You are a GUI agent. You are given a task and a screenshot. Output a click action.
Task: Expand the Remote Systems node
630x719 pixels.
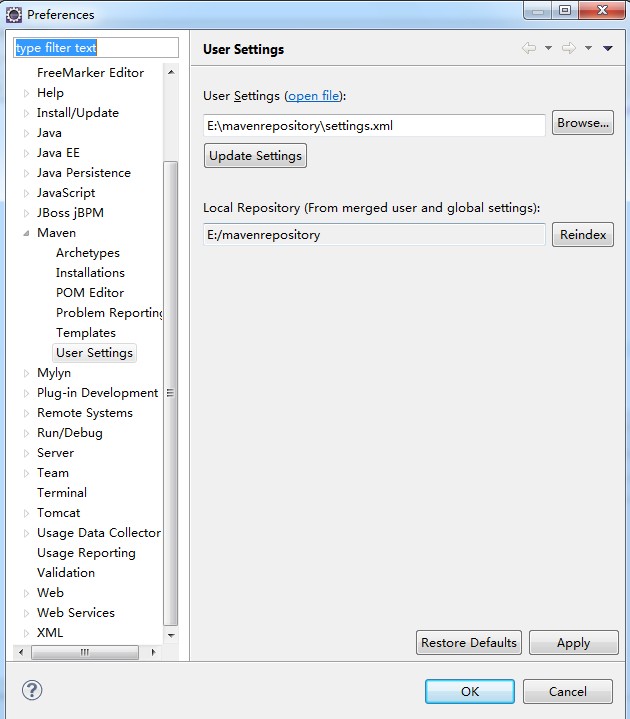tap(27, 413)
